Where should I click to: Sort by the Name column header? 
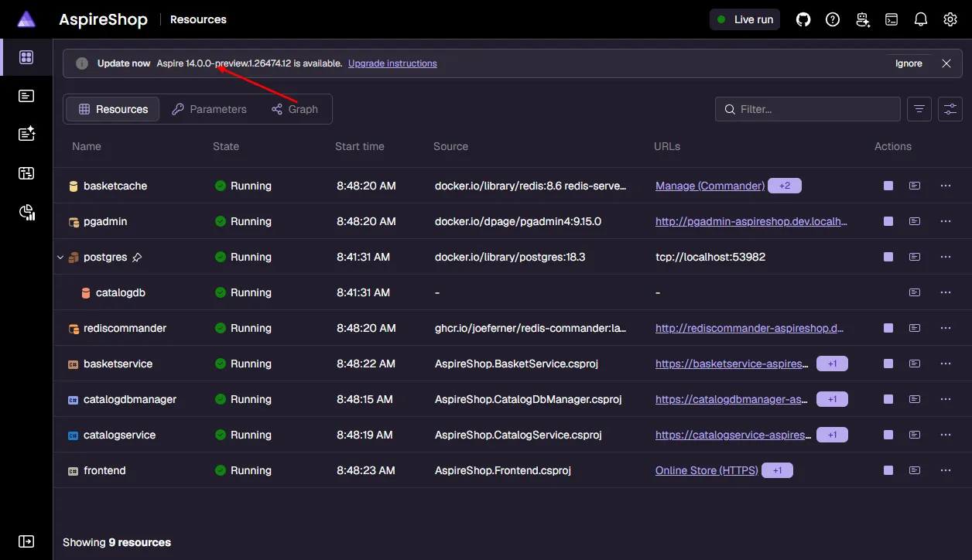click(x=87, y=146)
